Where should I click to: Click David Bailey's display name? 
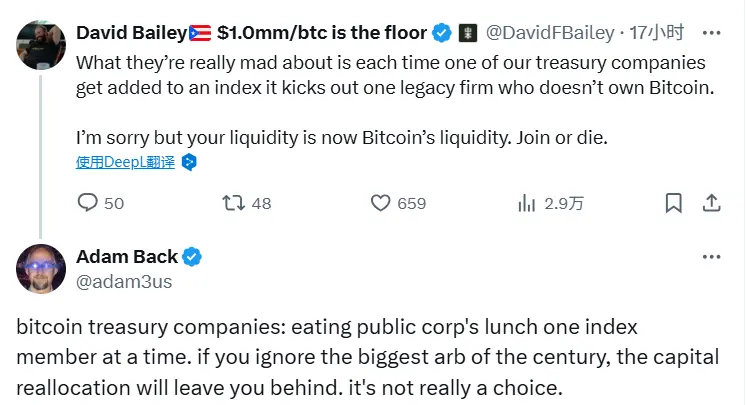(x=130, y=33)
